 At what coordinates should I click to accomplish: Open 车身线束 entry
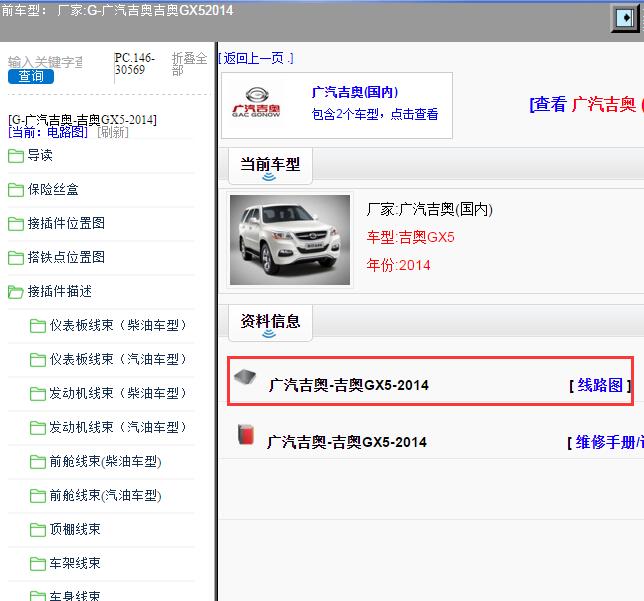pos(75,596)
